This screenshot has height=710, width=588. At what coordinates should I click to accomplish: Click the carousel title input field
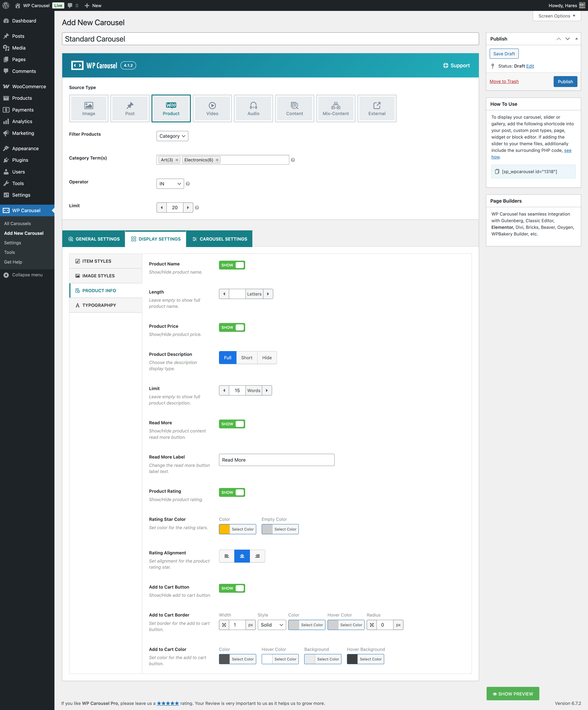270,39
